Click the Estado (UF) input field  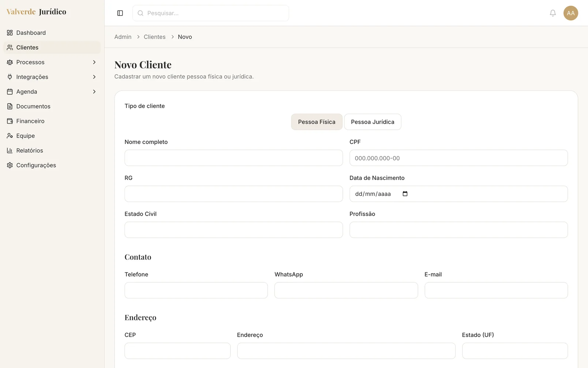[x=515, y=351]
